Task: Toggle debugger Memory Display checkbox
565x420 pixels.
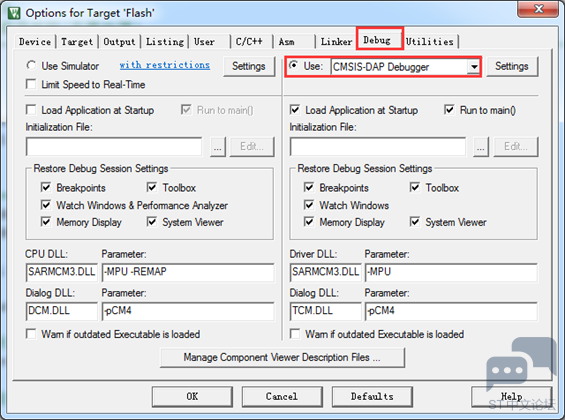Action: (309, 222)
